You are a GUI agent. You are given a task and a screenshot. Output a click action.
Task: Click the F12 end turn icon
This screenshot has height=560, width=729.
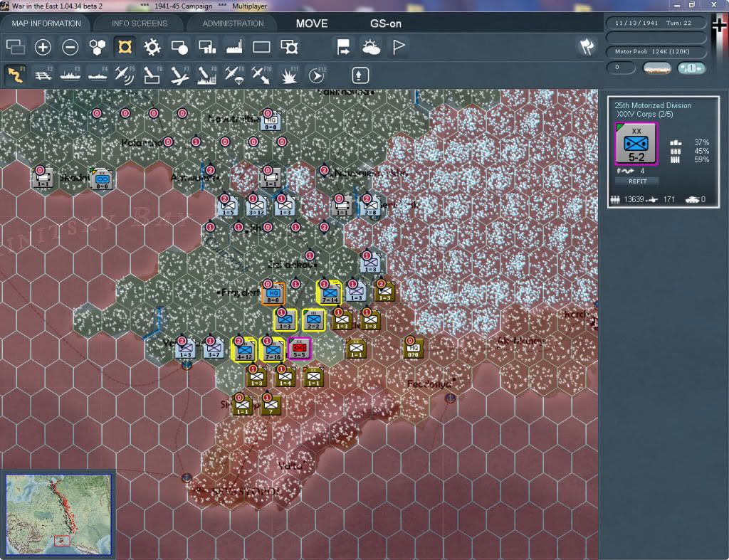click(x=317, y=75)
